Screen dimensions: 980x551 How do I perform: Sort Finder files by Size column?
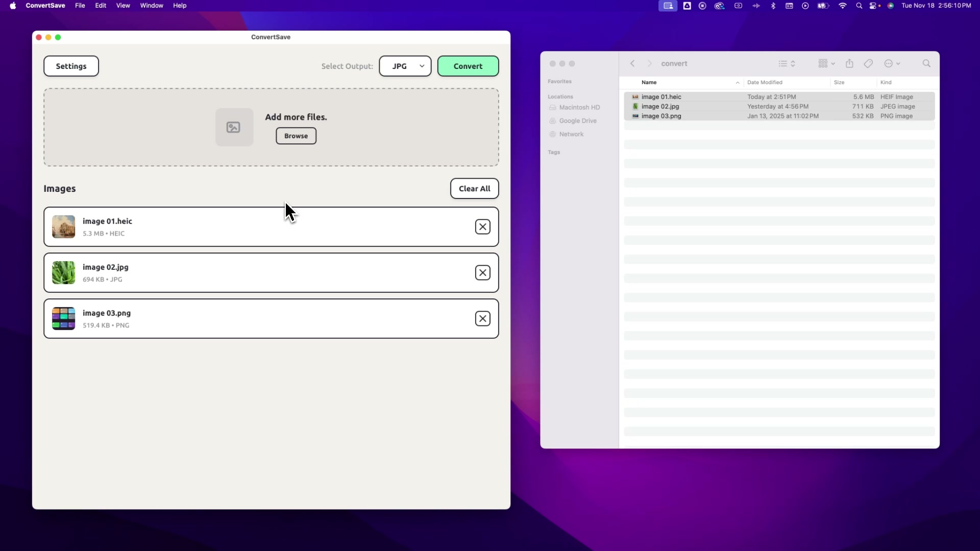point(839,83)
